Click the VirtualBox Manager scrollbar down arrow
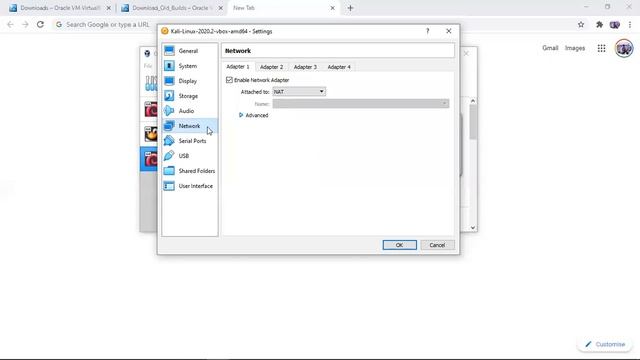 [x=473, y=228]
